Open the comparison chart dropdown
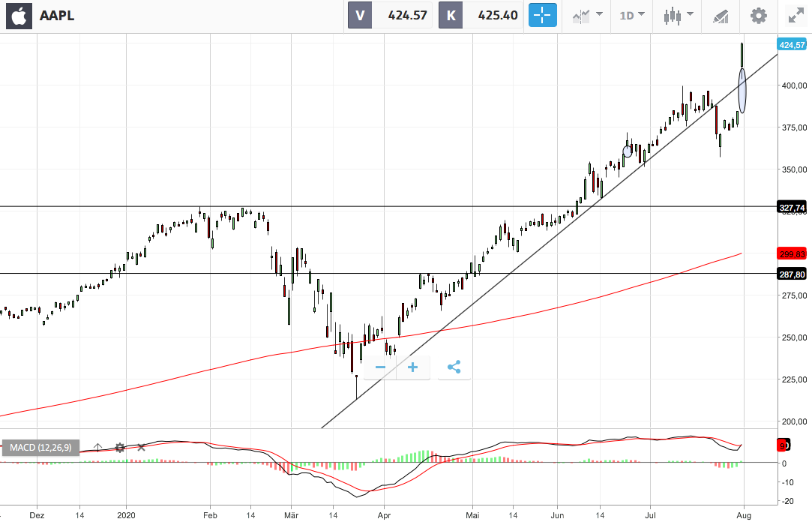Screen dimensions: 812x522 [x=587, y=16]
